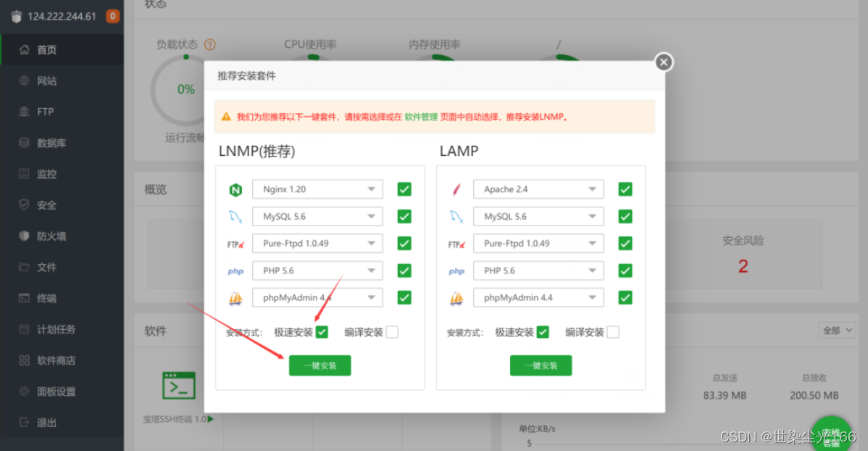Click the orange notification badge beside IP address
This screenshot has width=868, height=451.
pos(112,16)
